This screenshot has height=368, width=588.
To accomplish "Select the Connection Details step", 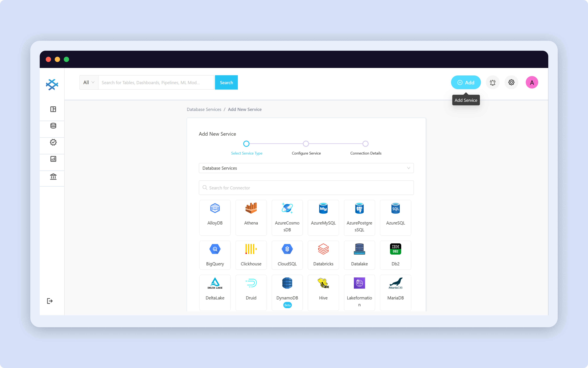I will click(365, 143).
